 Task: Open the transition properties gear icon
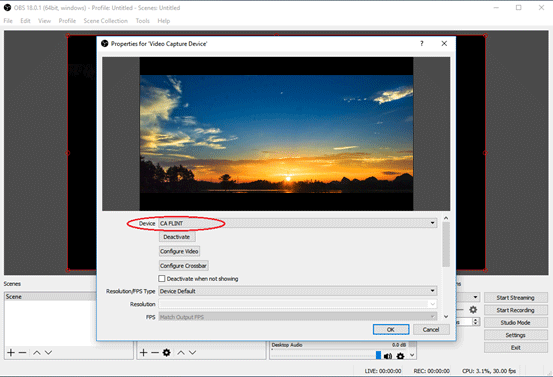[x=473, y=310]
